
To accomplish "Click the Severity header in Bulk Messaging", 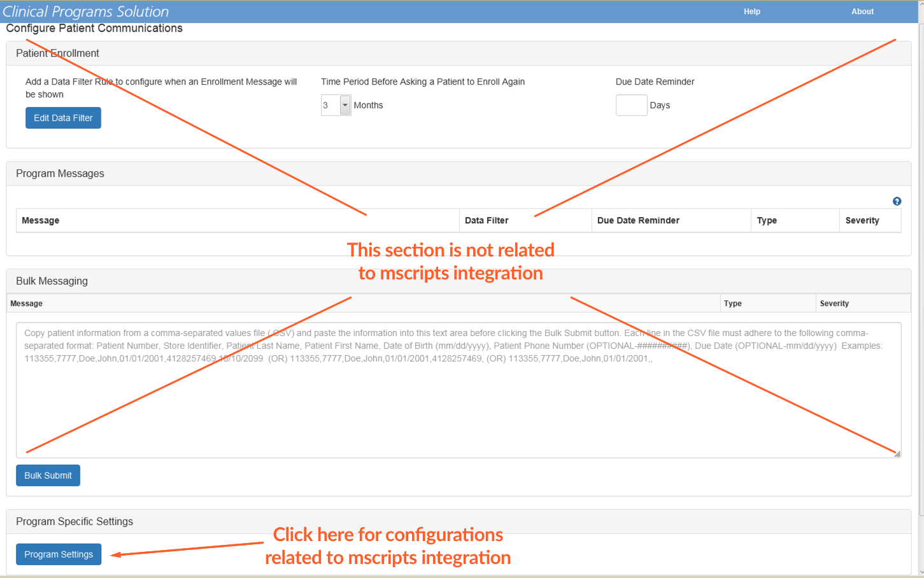I will pos(863,304).
